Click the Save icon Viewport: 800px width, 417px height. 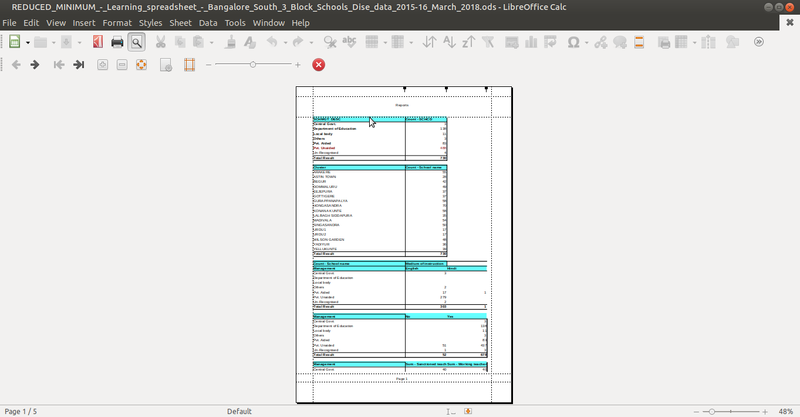(x=66, y=42)
